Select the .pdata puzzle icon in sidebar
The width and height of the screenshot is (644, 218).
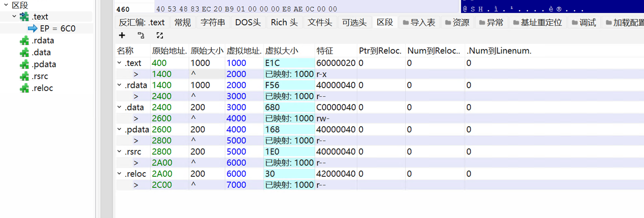(x=24, y=64)
